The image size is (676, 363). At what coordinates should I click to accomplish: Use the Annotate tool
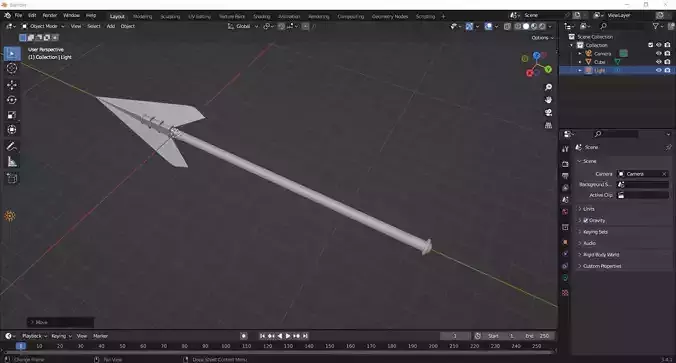point(12,147)
